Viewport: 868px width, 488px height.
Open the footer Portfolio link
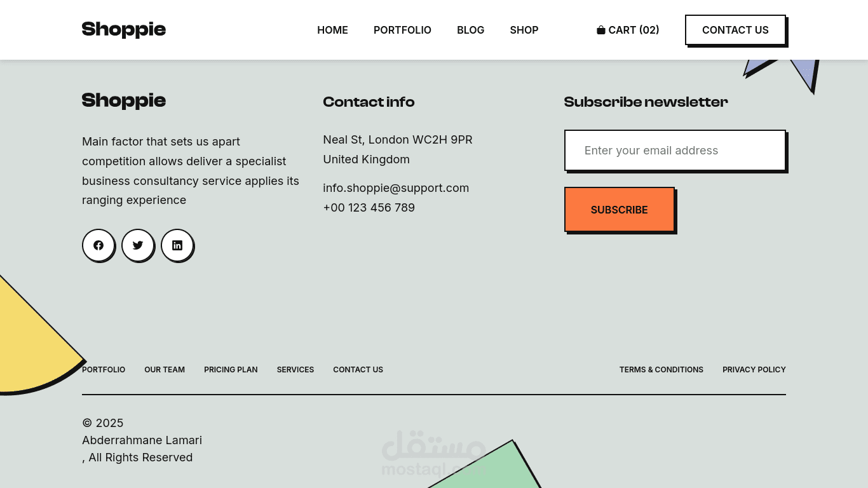[x=104, y=370]
